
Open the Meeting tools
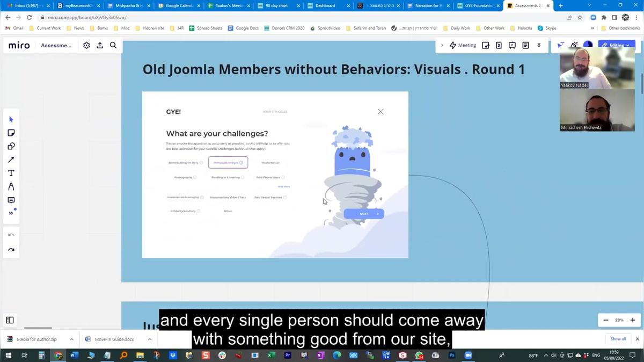(x=463, y=46)
